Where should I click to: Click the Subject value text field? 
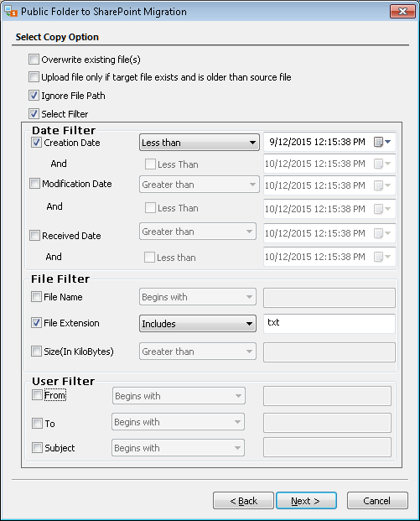[327, 447]
